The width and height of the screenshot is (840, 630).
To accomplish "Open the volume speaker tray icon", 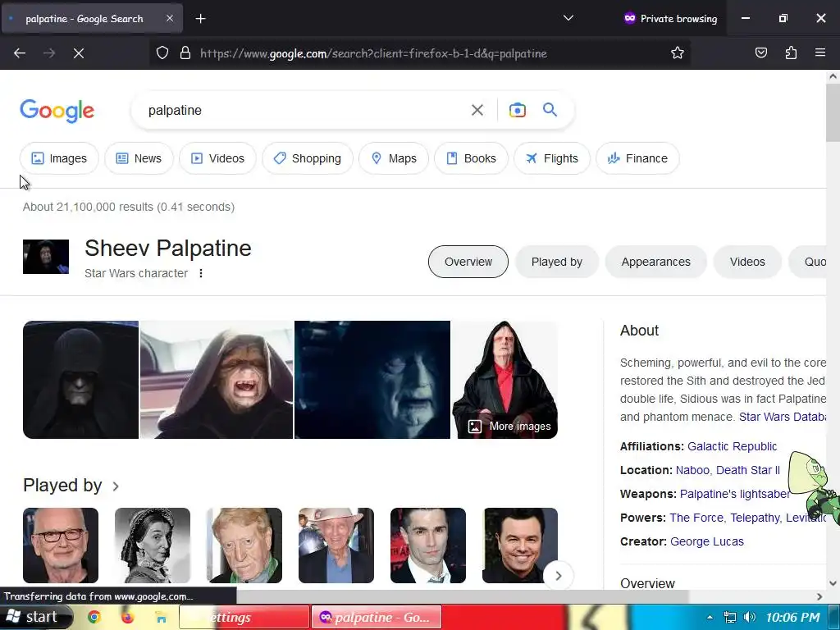I will click(750, 617).
